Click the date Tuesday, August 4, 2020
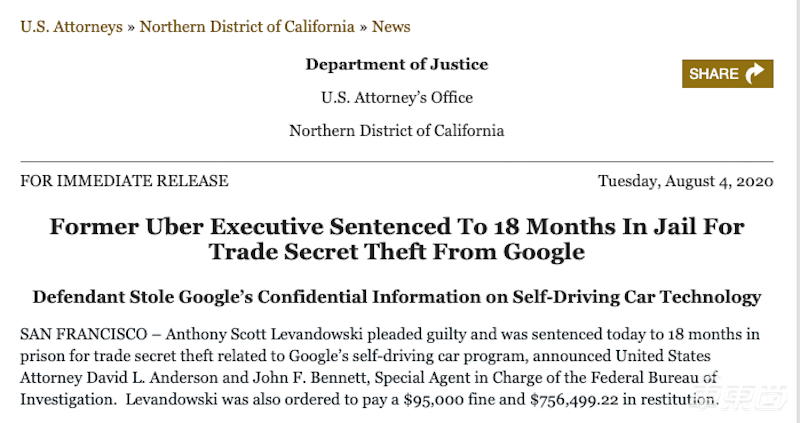800x423 pixels. pyautogui.click(x=685, y=181)
